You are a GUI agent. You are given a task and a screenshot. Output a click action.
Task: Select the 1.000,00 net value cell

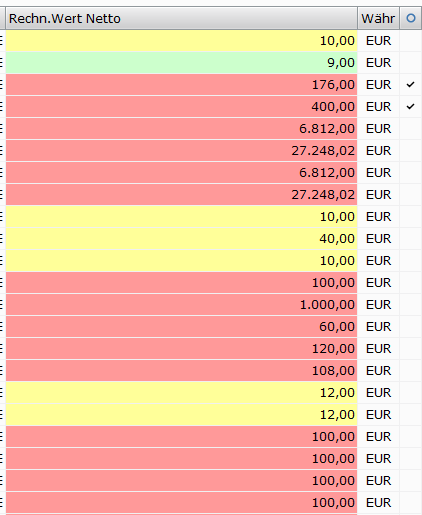pos(182,305)
